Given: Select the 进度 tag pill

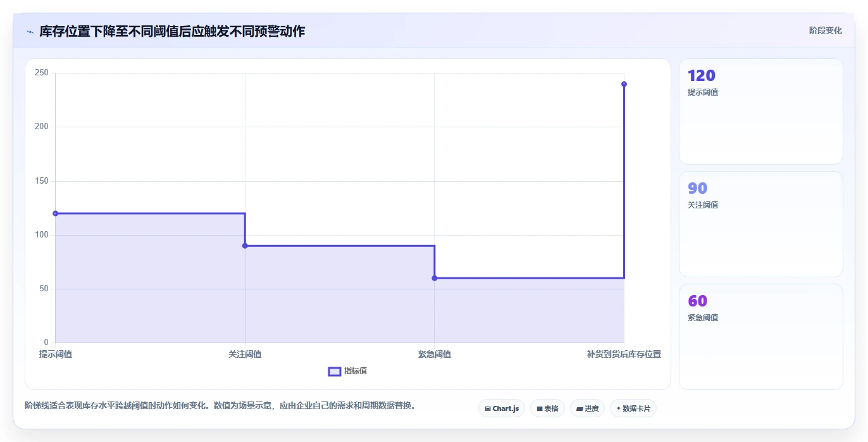Looking at the screenshot, I should [587, 408].
